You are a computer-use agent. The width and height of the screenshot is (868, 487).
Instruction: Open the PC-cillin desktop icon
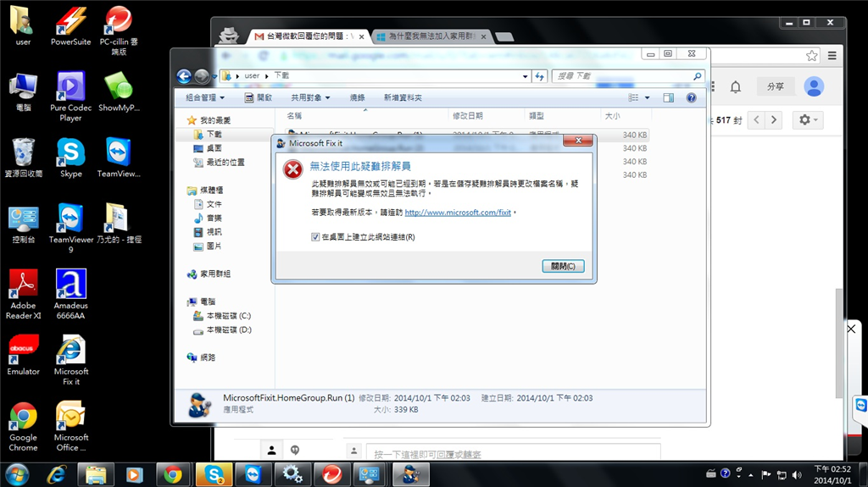pyautogui.click(x=119, y=30)
